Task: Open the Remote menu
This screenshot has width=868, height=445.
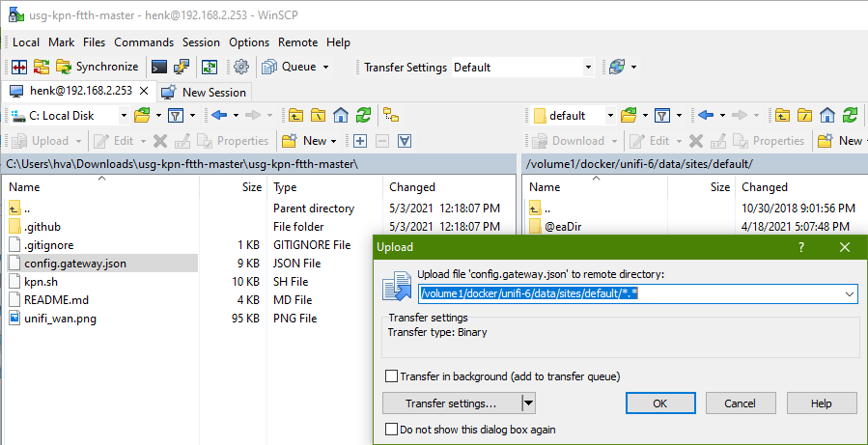Action: 297,42
